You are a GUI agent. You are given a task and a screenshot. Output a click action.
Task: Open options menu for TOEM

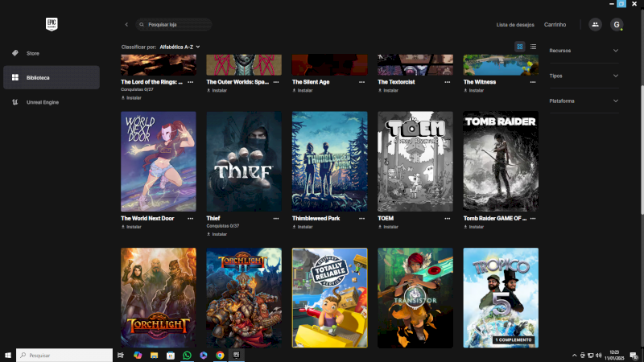(x=448, y=219)
